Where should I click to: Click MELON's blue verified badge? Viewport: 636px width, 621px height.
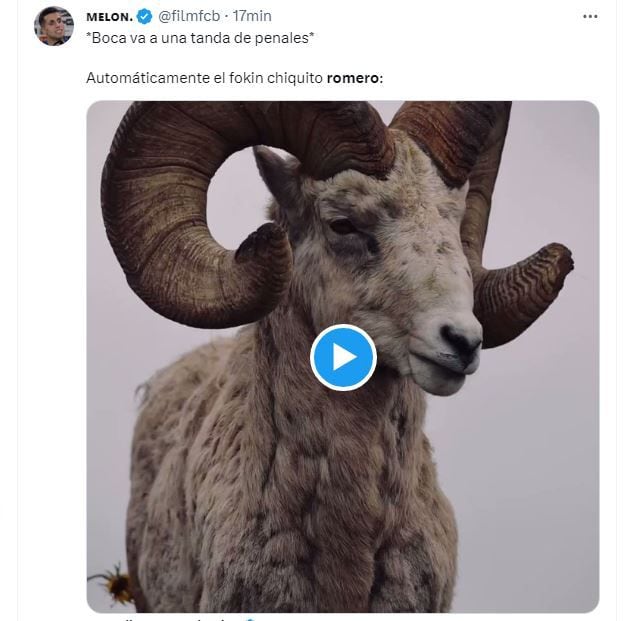coord(145,17)
